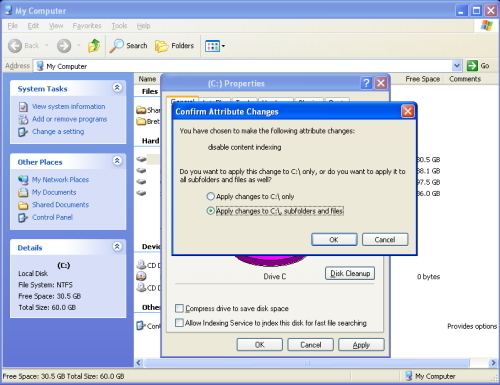Open My Network Places link

pyautogui.click(x=60, y=180)
